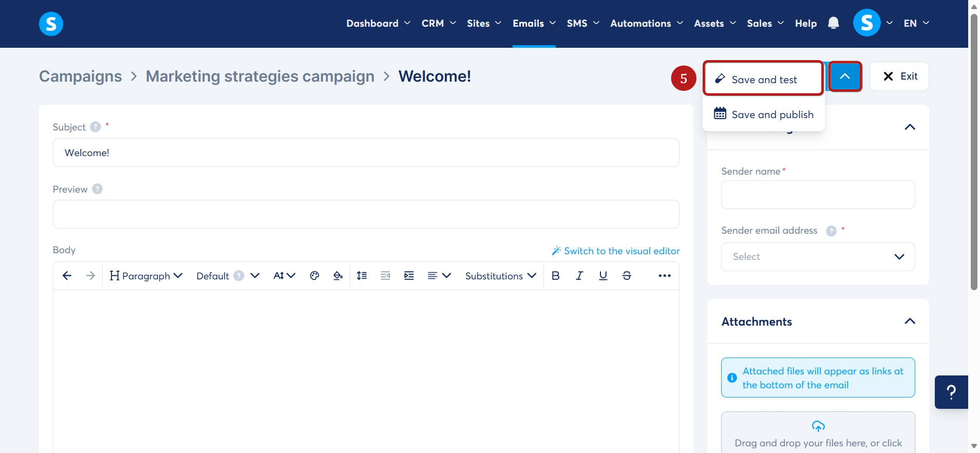
Task: Click the redo arrow in editor toolbar
Action: 90,276
